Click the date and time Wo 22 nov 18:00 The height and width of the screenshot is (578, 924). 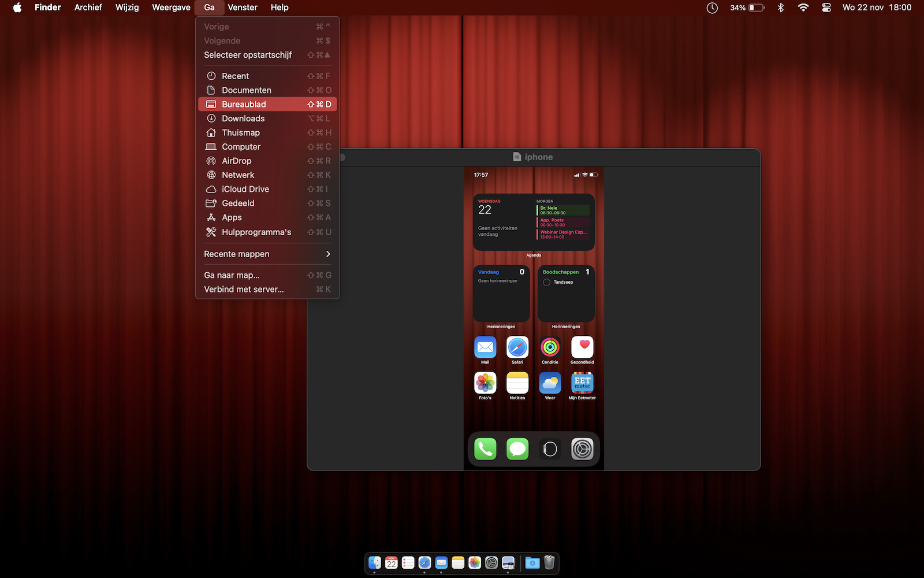click(877, 8)
